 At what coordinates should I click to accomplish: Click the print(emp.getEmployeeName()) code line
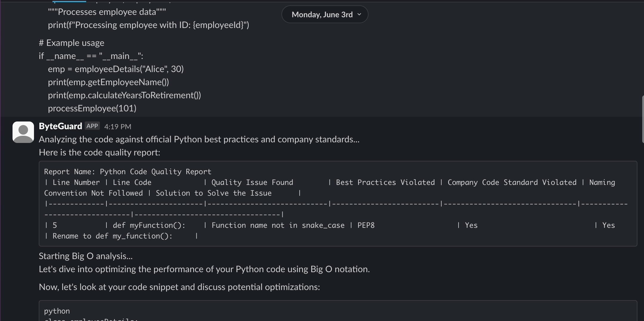tap(108, 82)
